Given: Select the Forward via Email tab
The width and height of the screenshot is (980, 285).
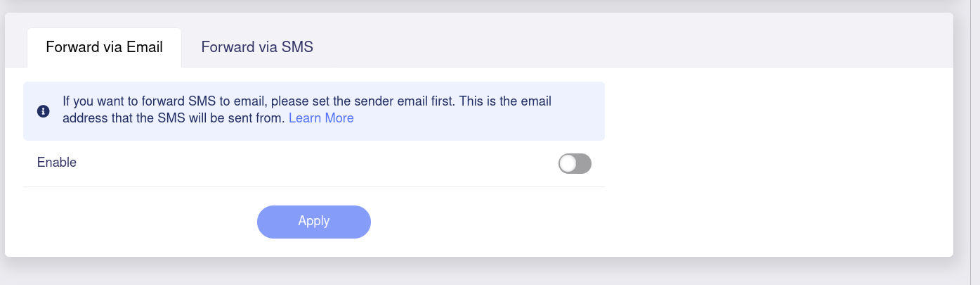Looking at the screenshot, I should click(x=104, y=47).
